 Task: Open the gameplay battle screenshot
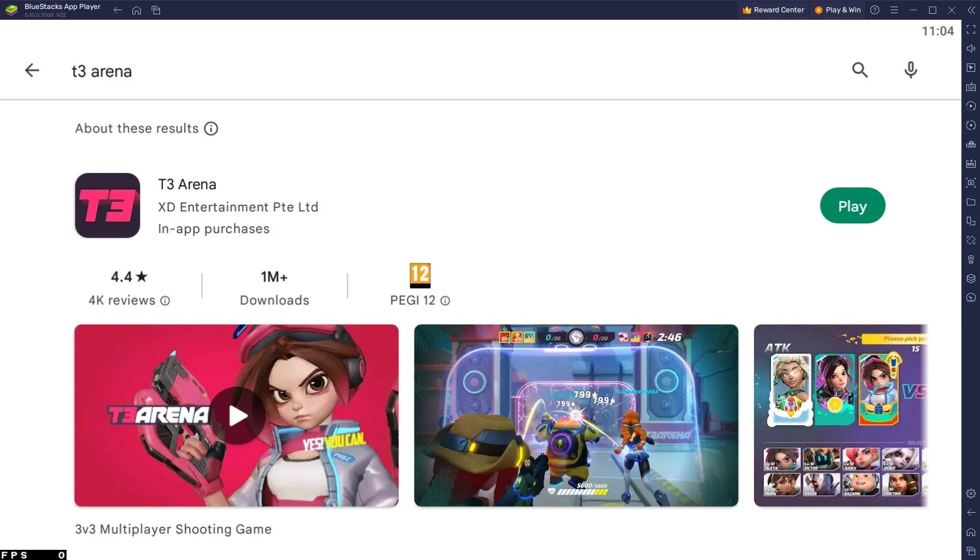tap(576, 416)
